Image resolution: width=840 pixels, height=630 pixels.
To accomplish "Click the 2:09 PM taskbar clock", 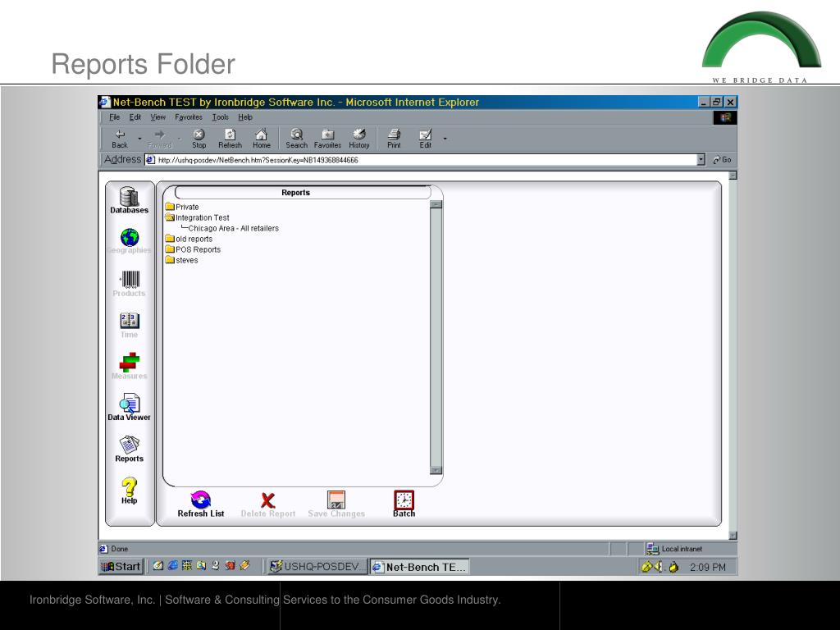I will pyautogui.click(x=708, y=567).
